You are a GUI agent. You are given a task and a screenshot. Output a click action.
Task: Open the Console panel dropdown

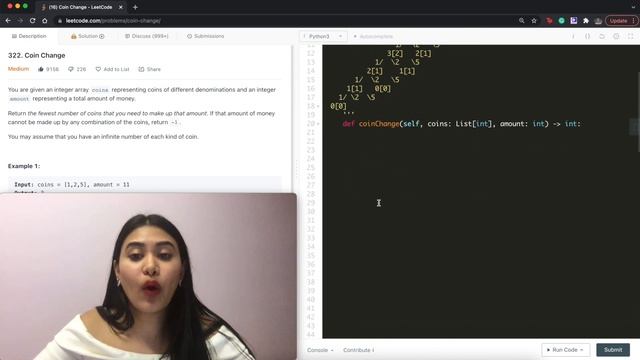tap(320, 350)
